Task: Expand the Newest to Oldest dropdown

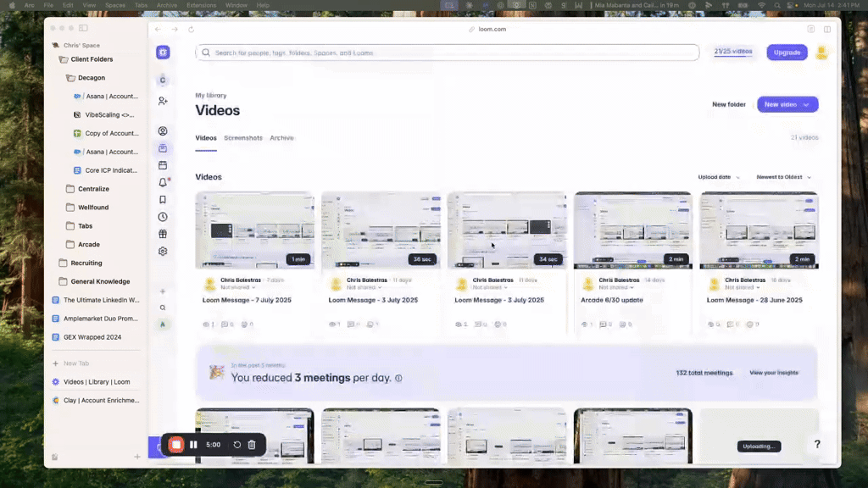Action: tap(784, 177)
